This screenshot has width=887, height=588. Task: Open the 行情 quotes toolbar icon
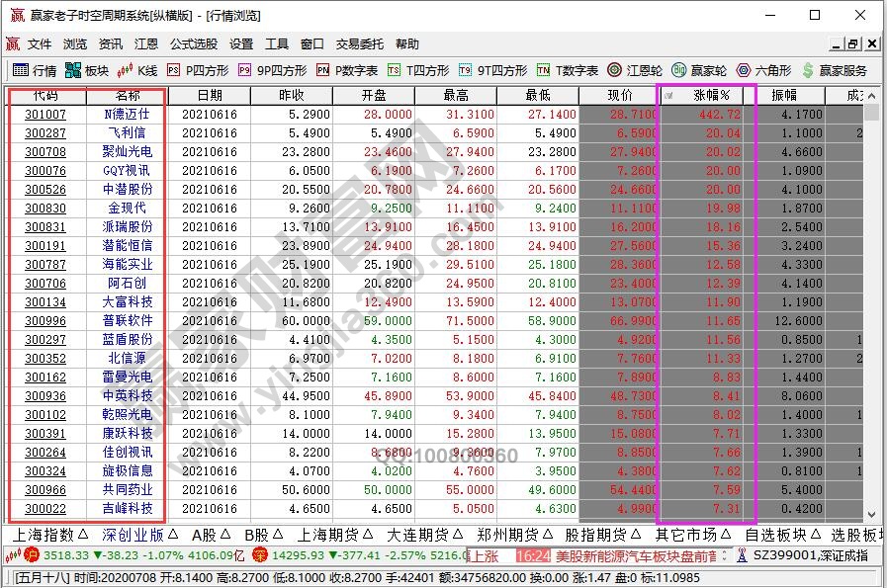34,70
